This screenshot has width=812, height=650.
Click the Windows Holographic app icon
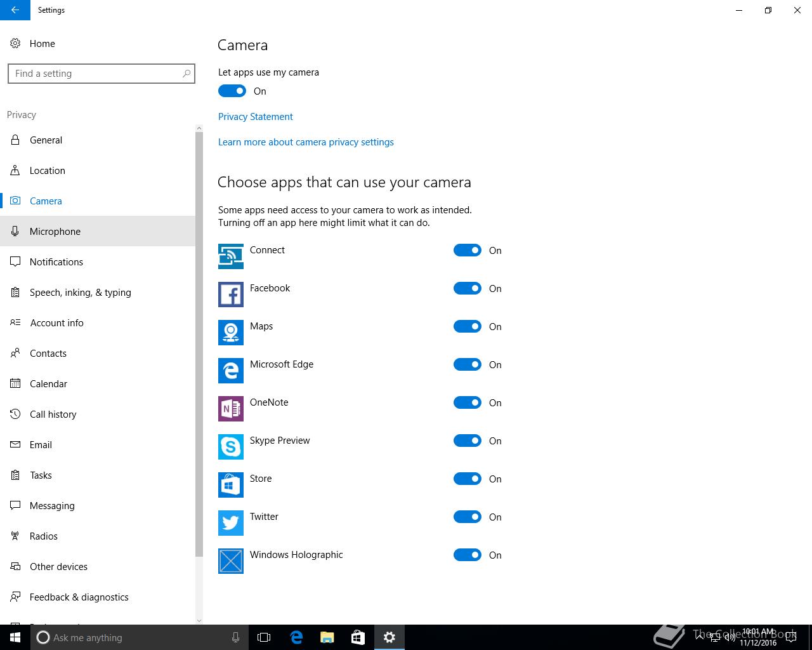(231, 561)
